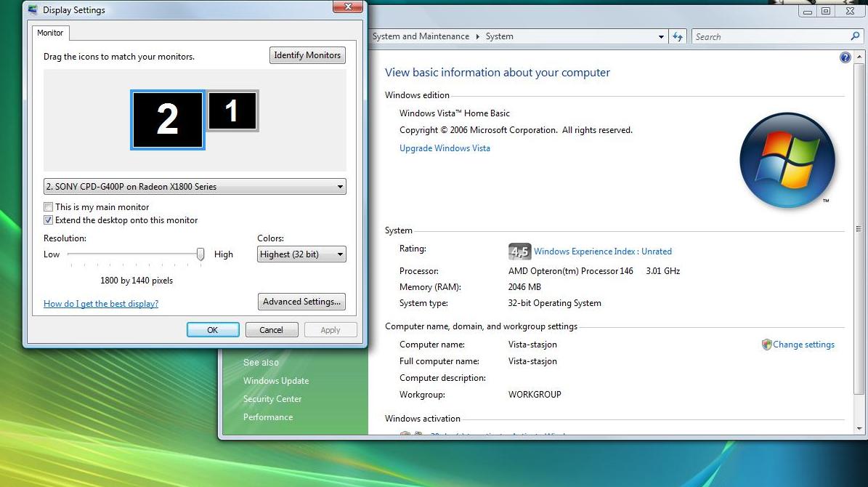Click the System window scroll up arrow

point(859,57)
